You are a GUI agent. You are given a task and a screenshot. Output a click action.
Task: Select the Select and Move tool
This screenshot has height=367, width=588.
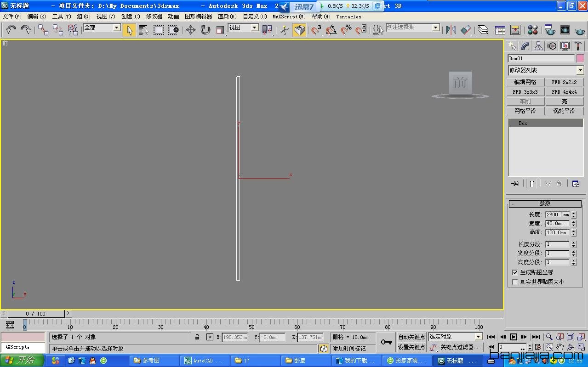click(x=190, y=30)
